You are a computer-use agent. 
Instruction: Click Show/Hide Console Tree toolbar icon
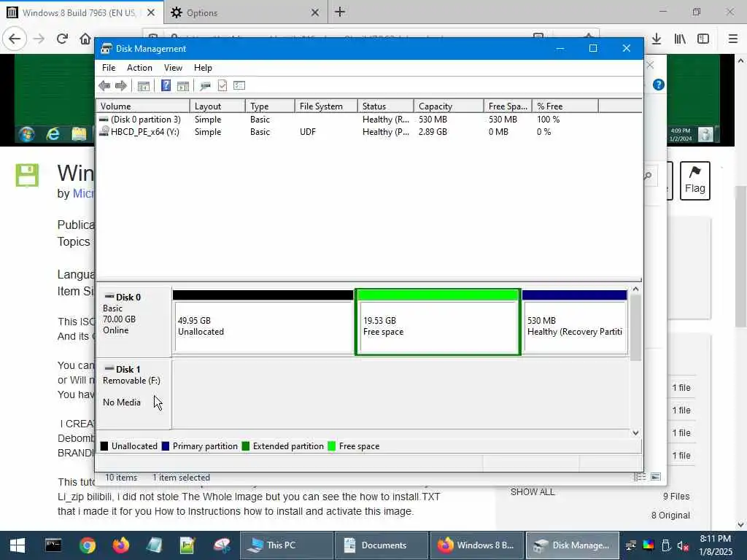pos(144,86)
